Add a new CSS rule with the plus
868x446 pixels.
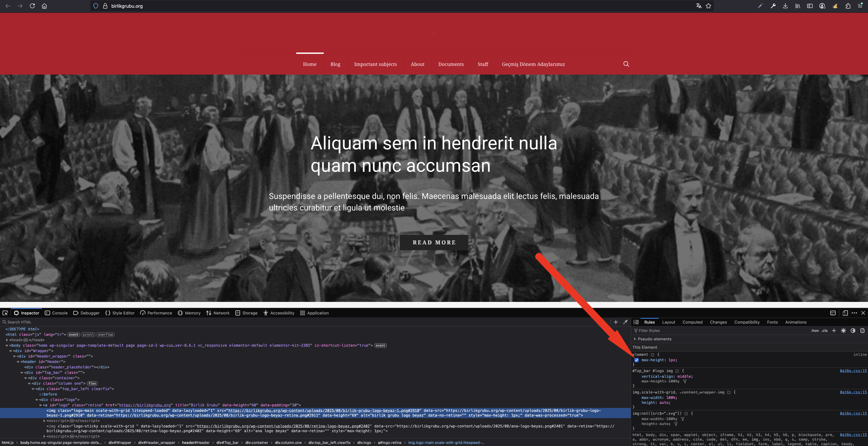[834, 331]
